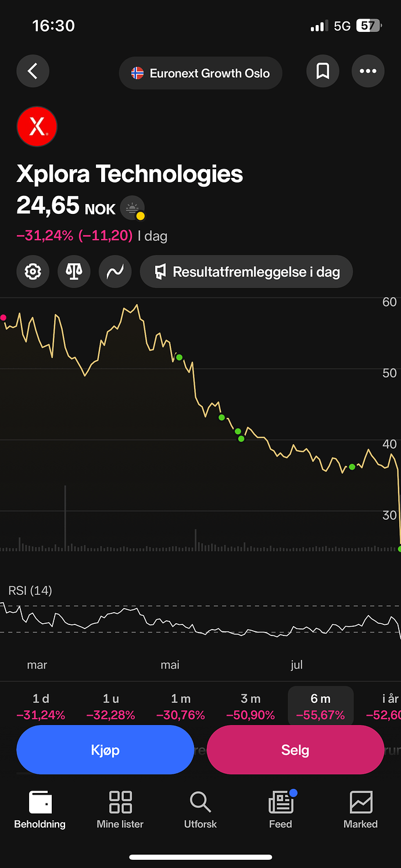Tap the blue Kjøp button
Viewport: 401px width, 868px height.
pyautogui.click(x=105, y=750)
